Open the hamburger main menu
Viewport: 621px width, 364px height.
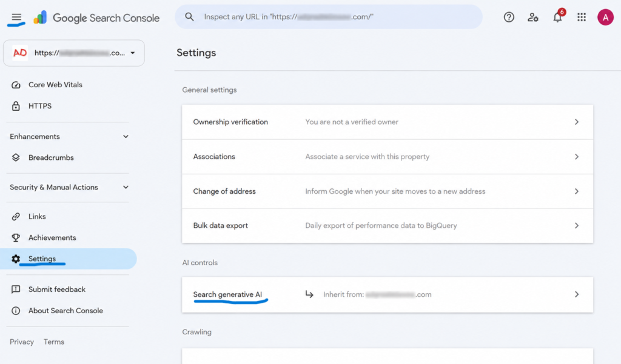[x=16, y=18]
